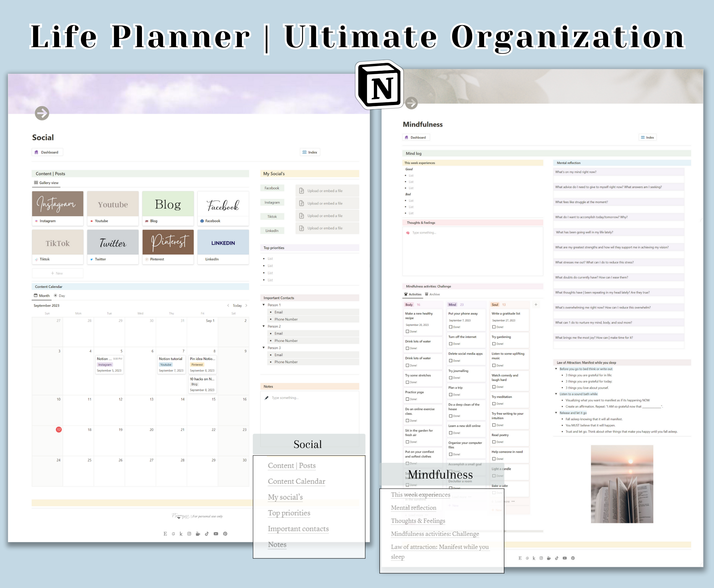Screen dimensions: 714x588
Task: Open Pinterest footer icon on Mindfulness page
Action: click(x=573, y=558)
